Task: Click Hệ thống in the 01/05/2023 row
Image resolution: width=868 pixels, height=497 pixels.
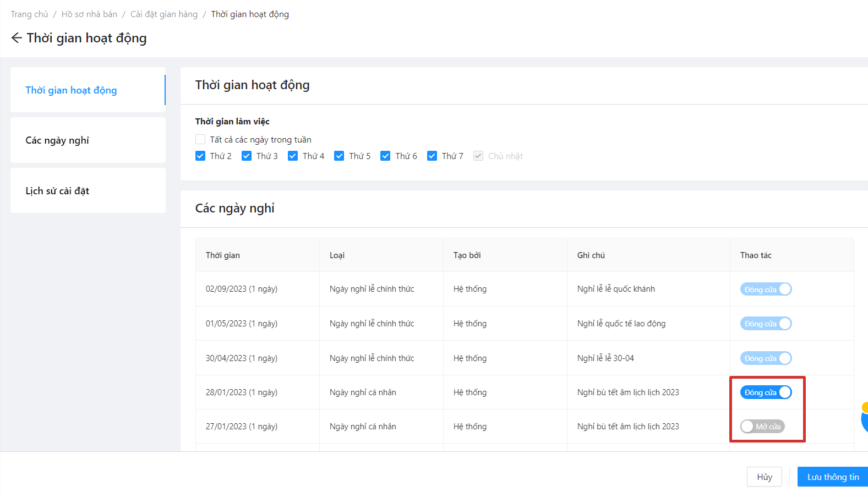Action: coord(470,324)
